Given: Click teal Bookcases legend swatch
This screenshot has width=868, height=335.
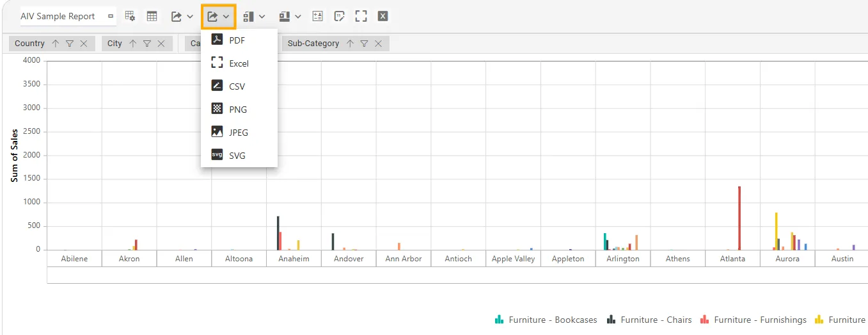Looking at the screenshot, I should tap(500, 319).
